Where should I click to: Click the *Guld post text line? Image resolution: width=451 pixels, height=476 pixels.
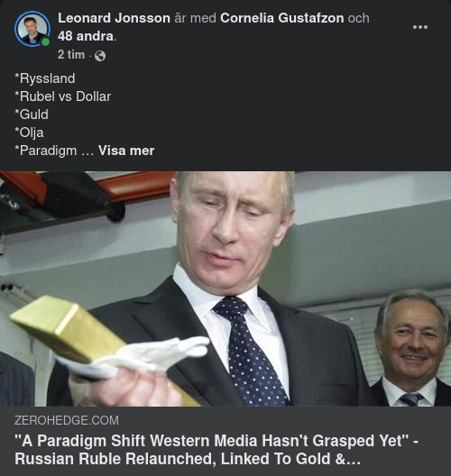tap(32, 114)
